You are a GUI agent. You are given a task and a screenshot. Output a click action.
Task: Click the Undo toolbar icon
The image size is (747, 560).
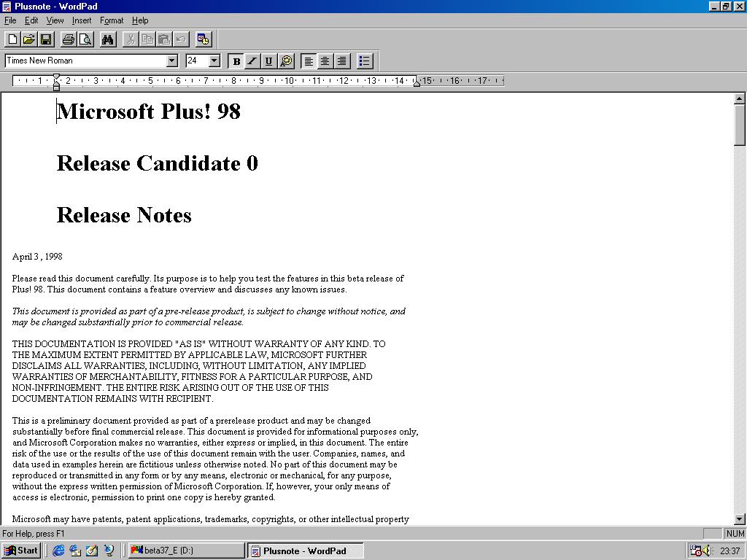point(181,39)
